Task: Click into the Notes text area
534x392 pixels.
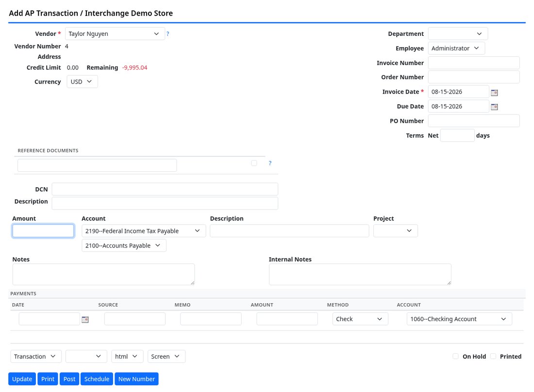Action: pyautogui.click(x=103, y=274)
